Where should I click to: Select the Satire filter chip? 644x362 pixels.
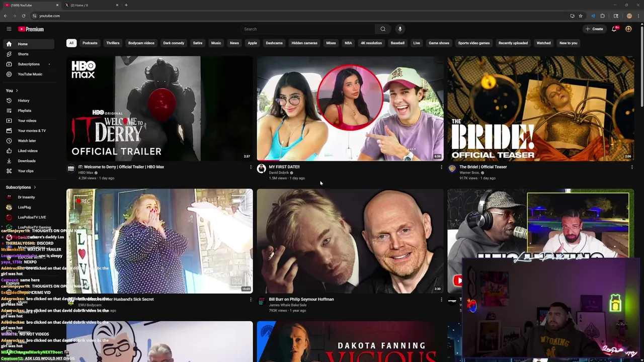tap(198, 43)
